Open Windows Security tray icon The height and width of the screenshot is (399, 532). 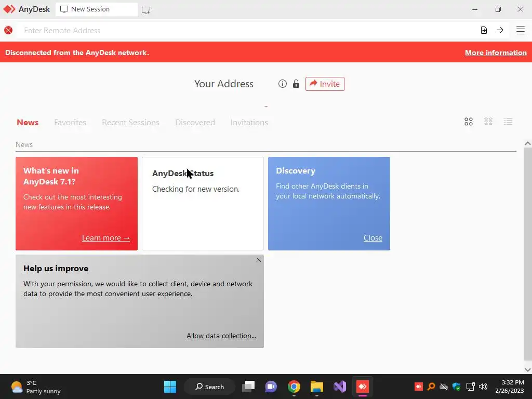click(x=456, y=387)
